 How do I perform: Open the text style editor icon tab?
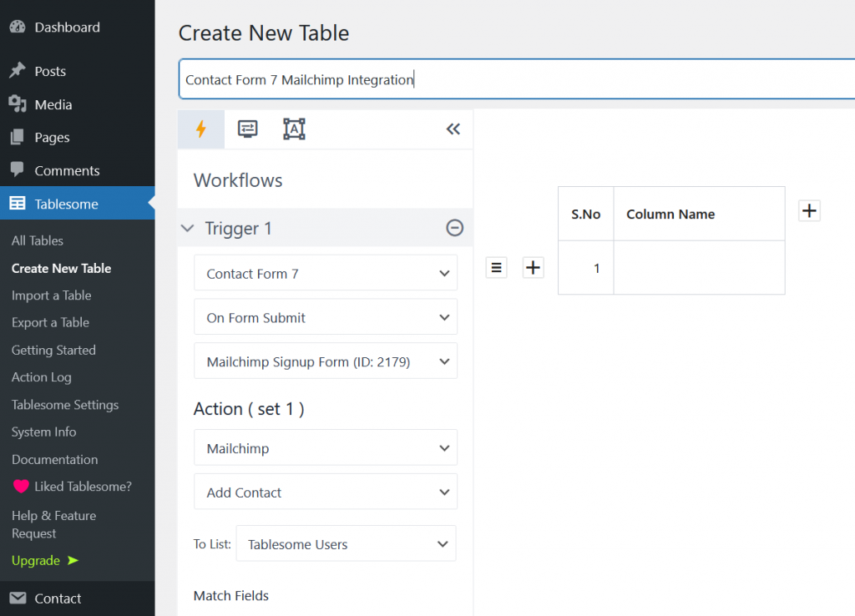pyautogui.click(x=294, y=129)
